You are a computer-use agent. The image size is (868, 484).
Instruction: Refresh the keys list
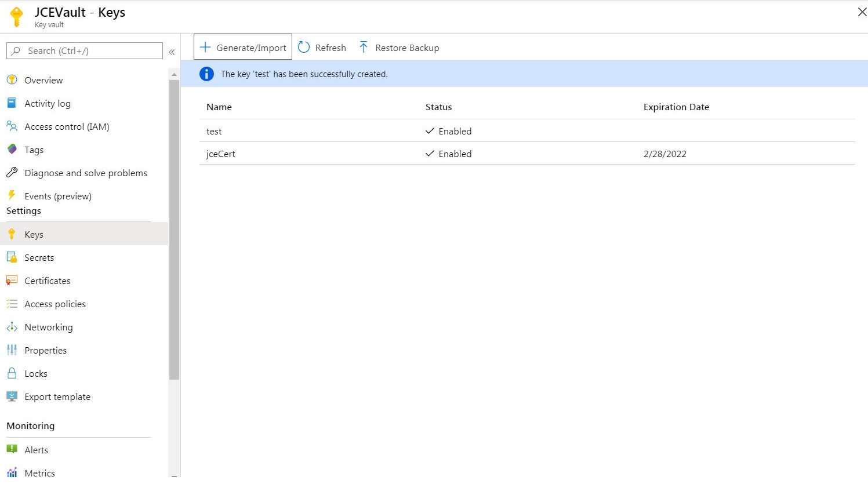pyautogui.click(x=322, y=47)
